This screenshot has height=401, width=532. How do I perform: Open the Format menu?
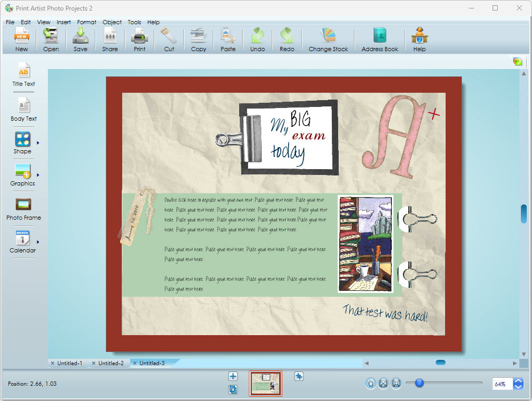86,22
